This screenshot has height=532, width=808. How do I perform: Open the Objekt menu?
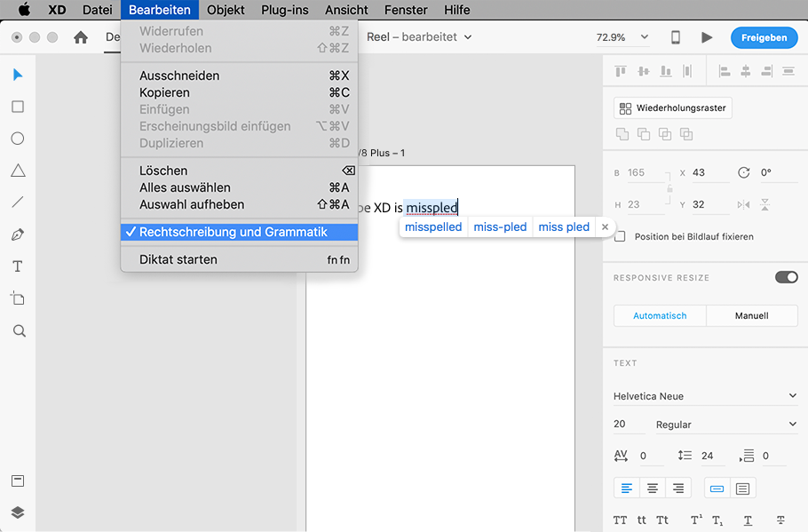point(226,10)
